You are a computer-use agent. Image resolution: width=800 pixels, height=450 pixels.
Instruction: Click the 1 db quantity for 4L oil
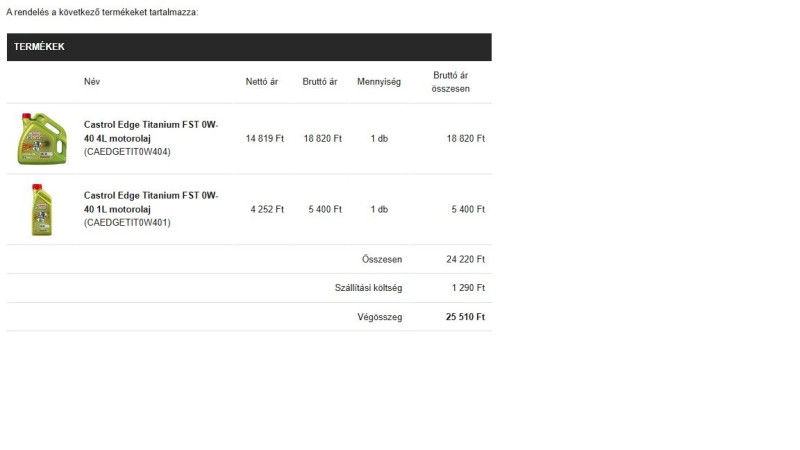click(x=379, y=139)
